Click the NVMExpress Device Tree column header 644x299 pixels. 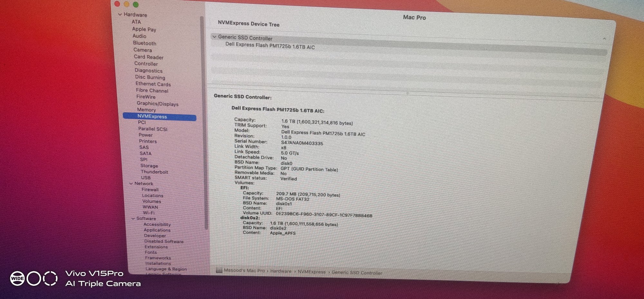click(x=249, y=24)
